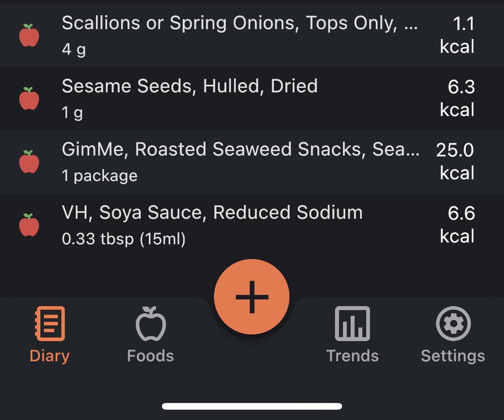Open the Diary notebook icon
504x420 pixels.
[49, 323]
